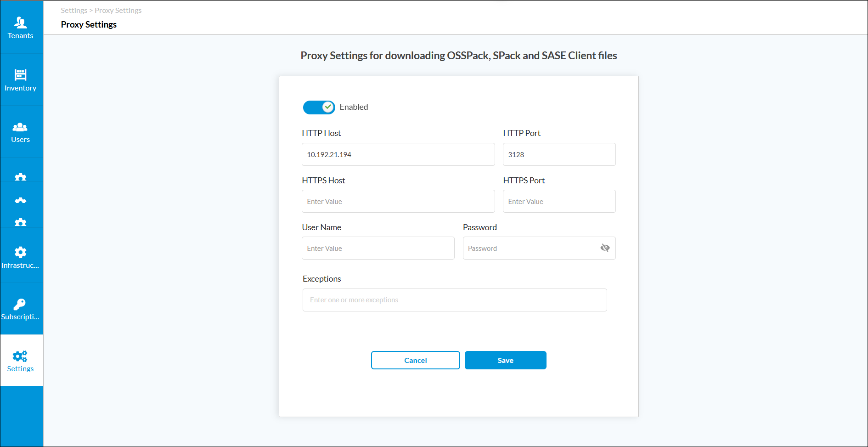Open the Infrastructure section in the sidebar
The image size is (868, 447).
21,257
